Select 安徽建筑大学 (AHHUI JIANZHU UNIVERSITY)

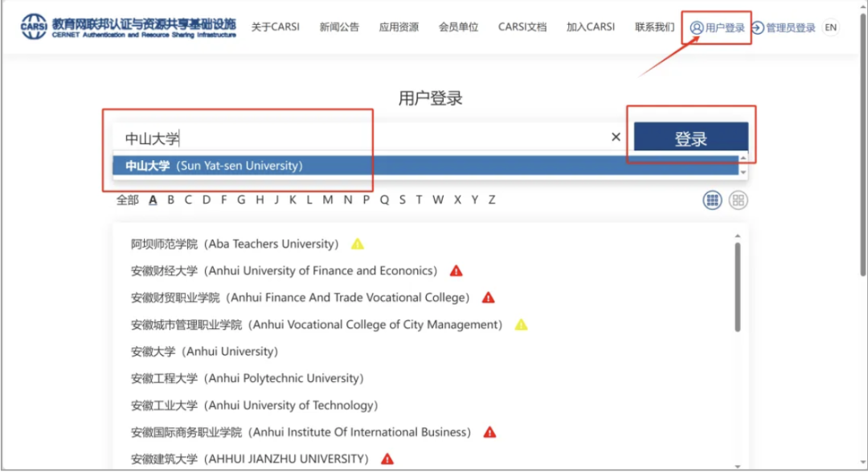tap(250, 459)
